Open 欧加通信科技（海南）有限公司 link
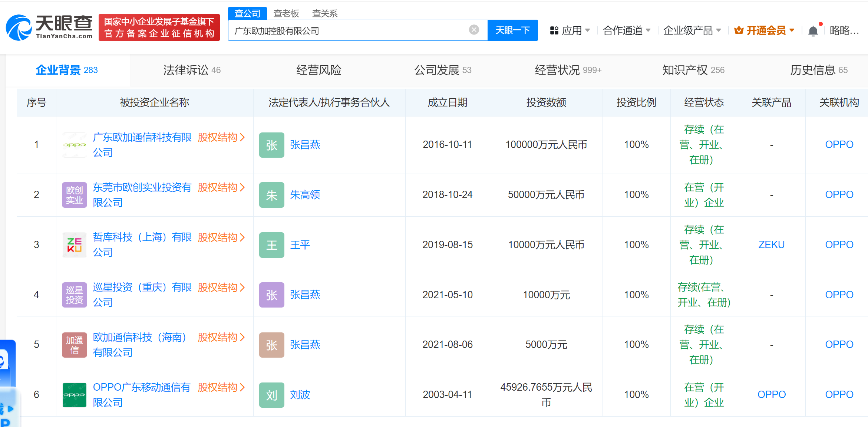868x427 pixels. click(x=140, y=345)
